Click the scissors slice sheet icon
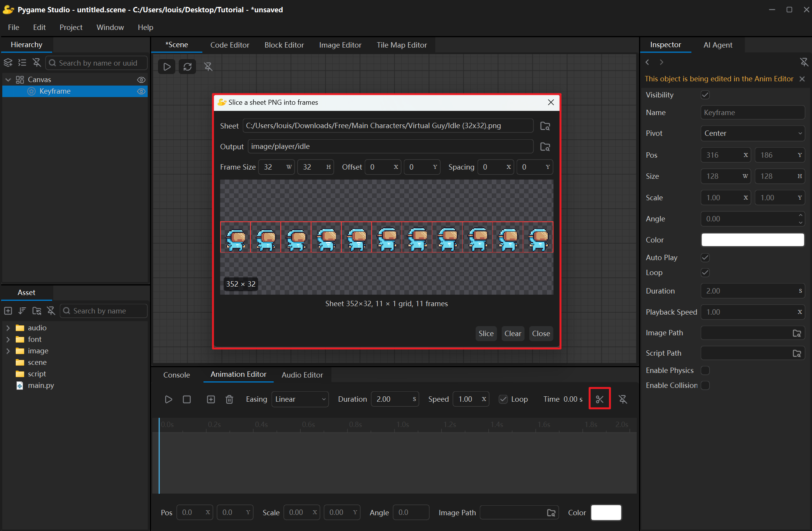The height and width of the screenshot is (531, 812). [600, 399]
